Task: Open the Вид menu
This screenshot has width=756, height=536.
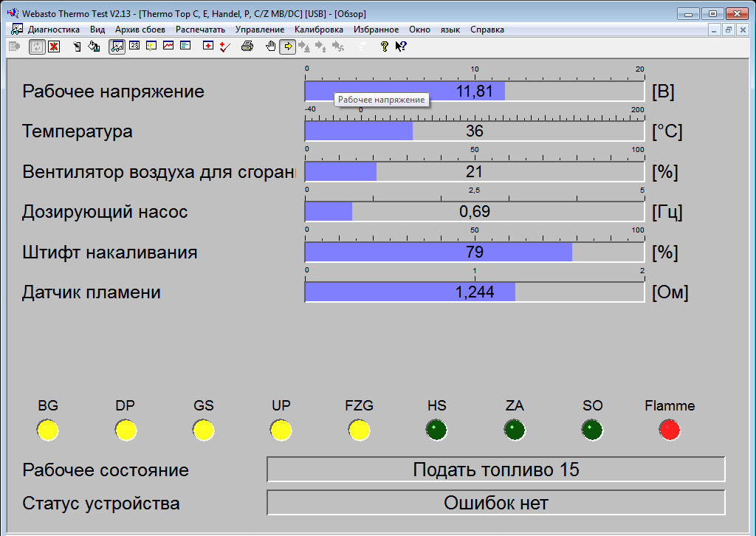Action: [97, 30]
